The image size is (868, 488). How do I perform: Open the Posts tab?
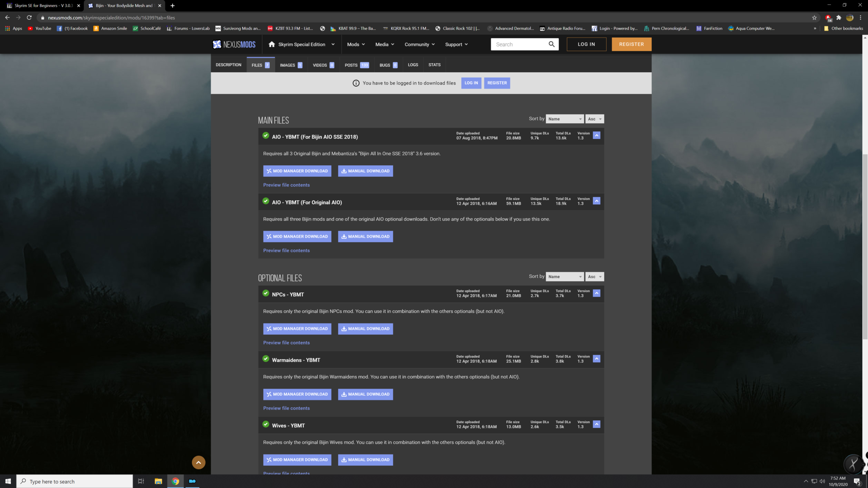click(357, 65)
